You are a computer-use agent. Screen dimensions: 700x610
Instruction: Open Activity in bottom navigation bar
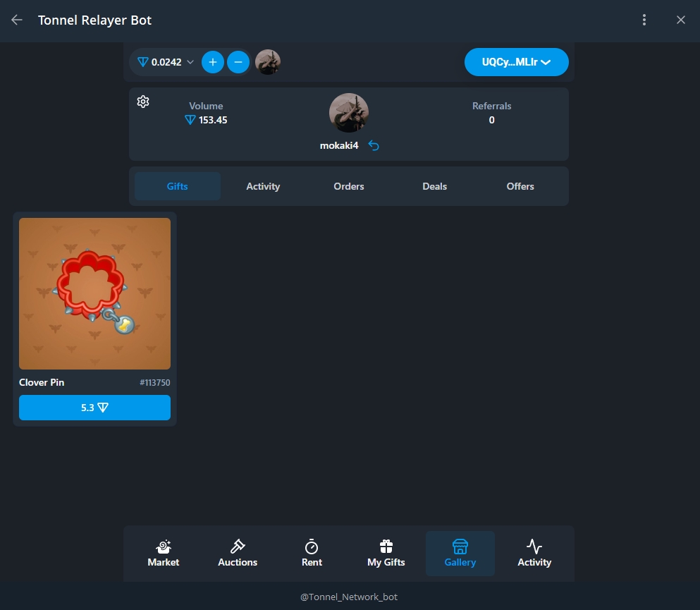(x=534, y=554)
